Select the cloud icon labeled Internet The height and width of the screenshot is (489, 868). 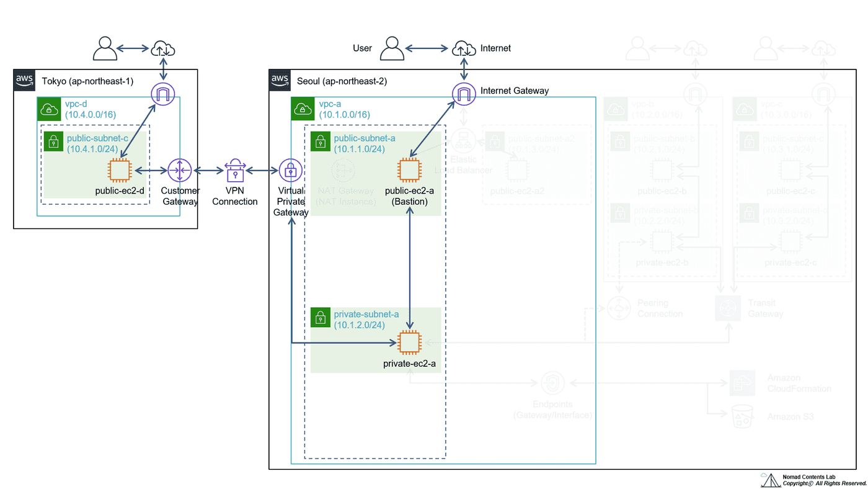pyautogui.click(x=463, y=48)
